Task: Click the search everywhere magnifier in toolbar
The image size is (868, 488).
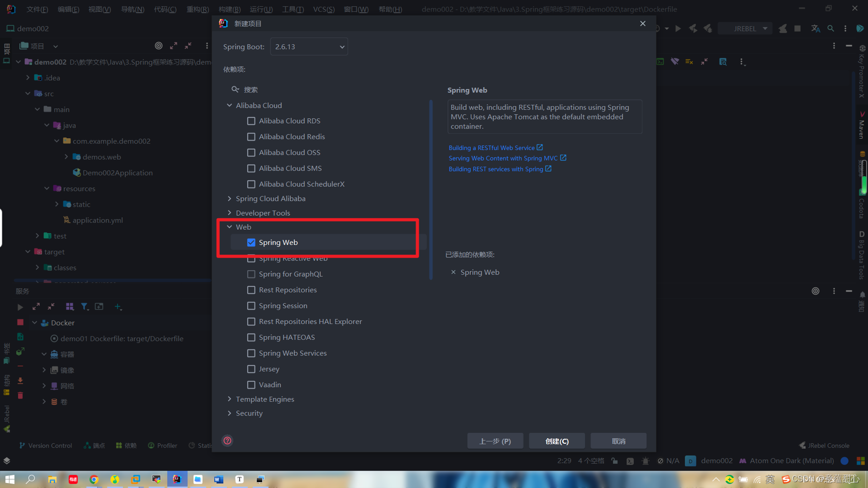Action: pyautogui.click(x=831, y=28)
